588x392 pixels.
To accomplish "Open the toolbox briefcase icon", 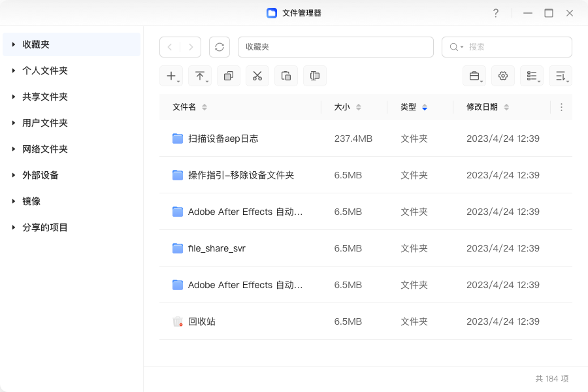I will (x=474, y=76).
